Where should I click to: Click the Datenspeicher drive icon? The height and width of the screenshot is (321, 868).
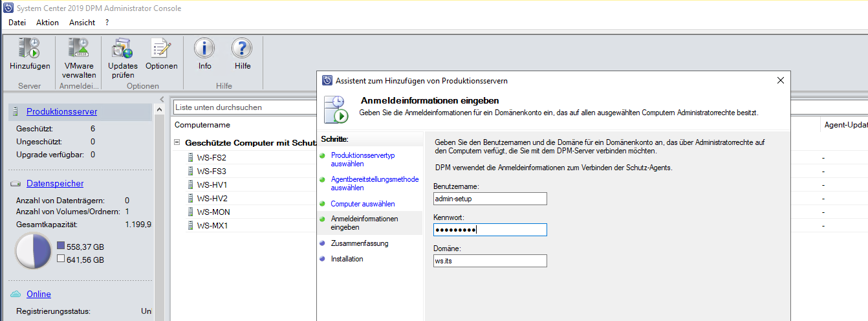(x=16, y=184)
